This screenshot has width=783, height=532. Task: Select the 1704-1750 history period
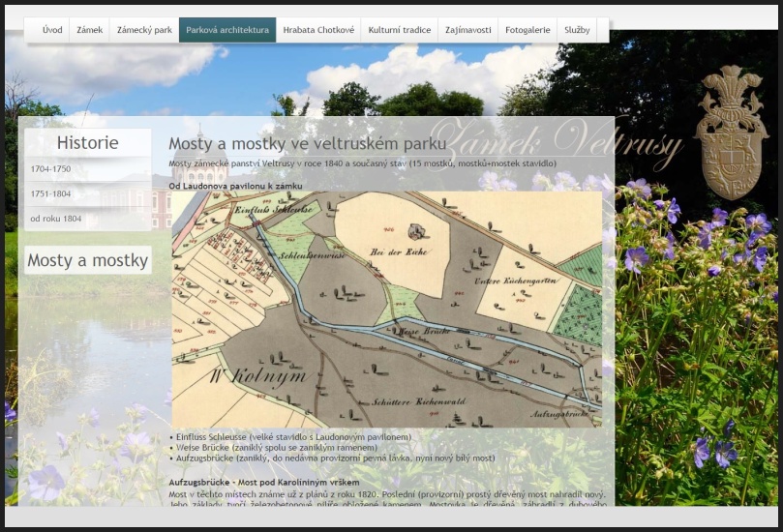click(x=50, y=169)
